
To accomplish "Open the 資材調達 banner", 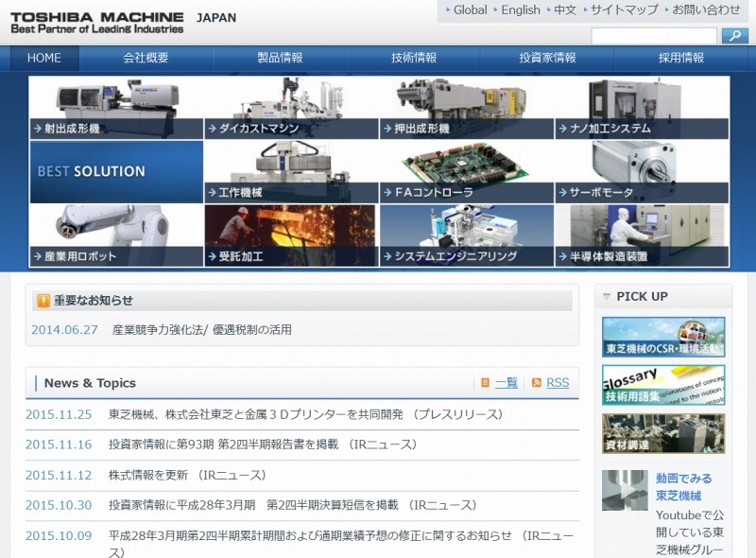I will coord(663,433).
